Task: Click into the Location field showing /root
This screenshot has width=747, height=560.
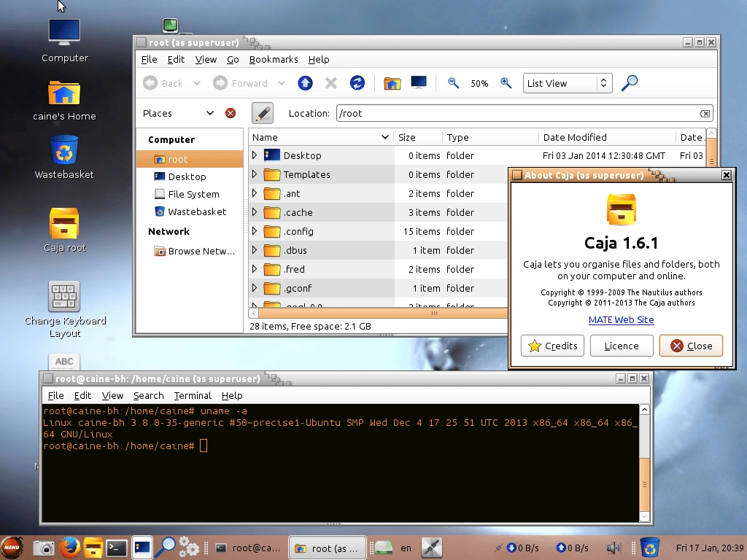Action: 517,113
